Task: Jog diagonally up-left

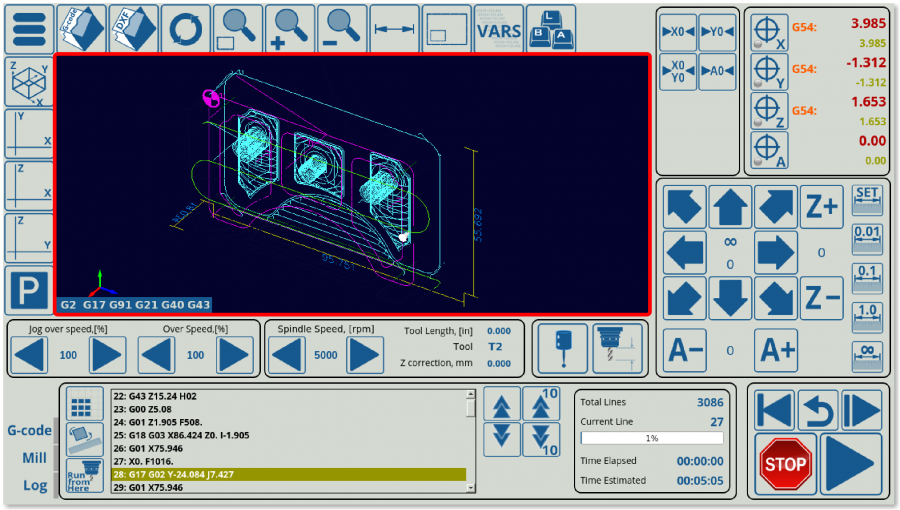Action: tap(685, 207)
